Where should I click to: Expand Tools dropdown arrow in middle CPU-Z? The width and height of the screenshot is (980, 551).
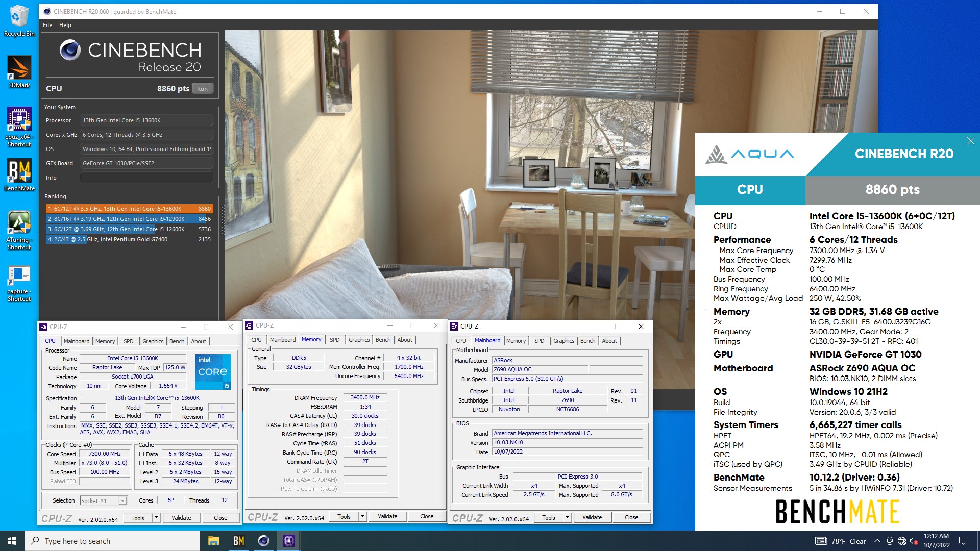coord(362,516)
